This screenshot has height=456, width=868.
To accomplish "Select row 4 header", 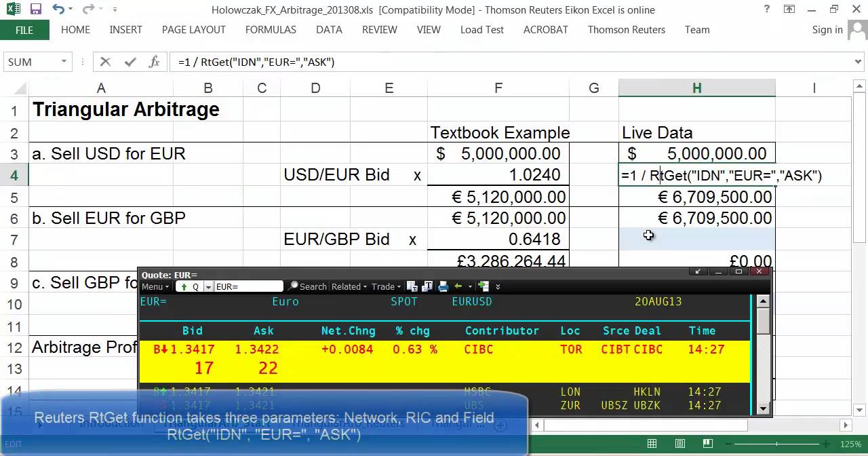I will [14, 175].
